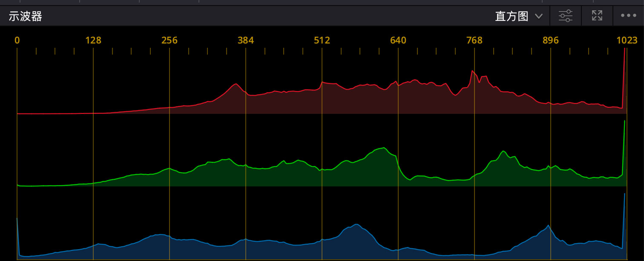The height and width of the screenshot is (261, 644).
Task: Select the 640 scale label
Action: (398, 41)
